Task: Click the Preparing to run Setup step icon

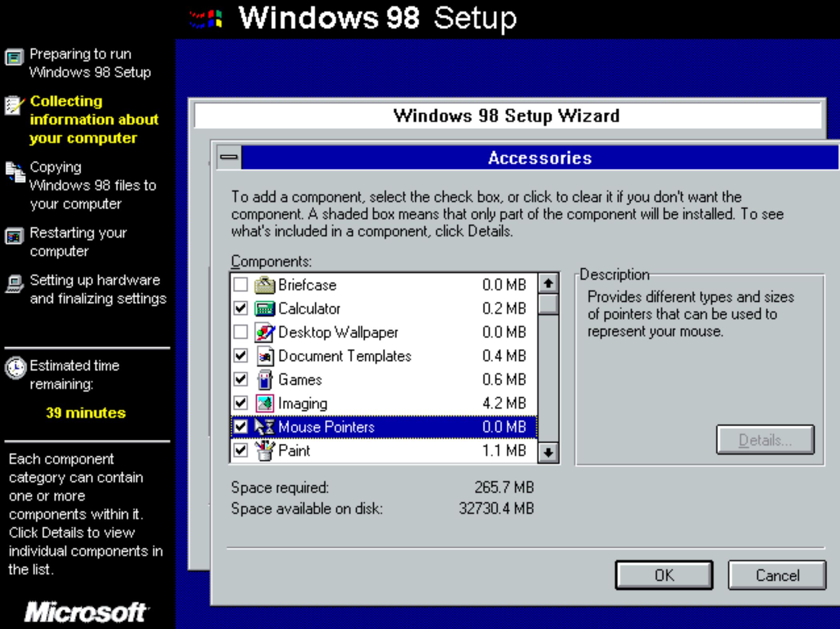Action: coord(14,58)
